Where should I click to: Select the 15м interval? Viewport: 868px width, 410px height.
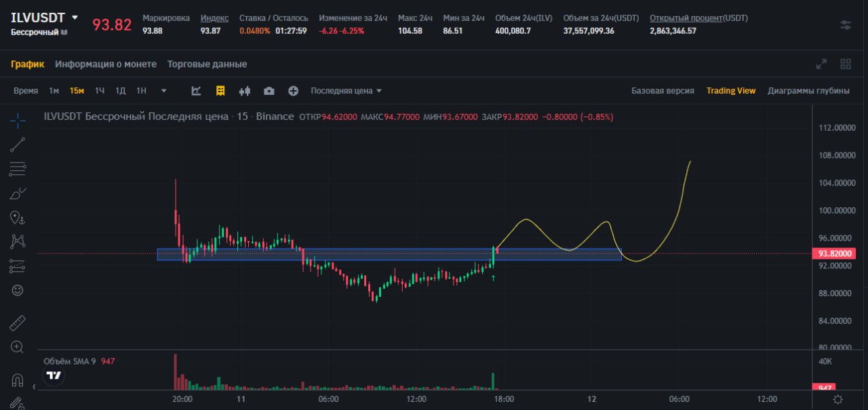(x=77, y=91)
